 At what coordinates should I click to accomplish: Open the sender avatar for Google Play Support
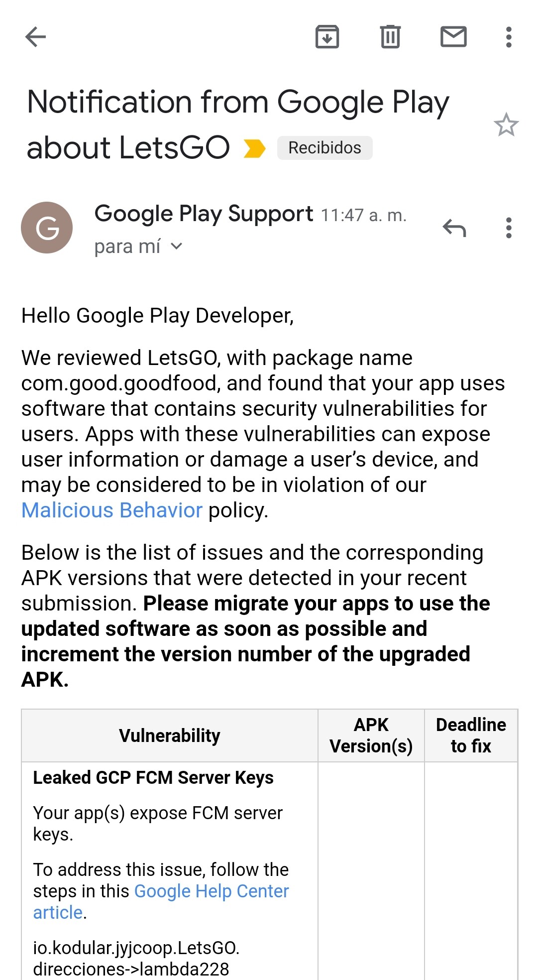(x=47, y=228)
